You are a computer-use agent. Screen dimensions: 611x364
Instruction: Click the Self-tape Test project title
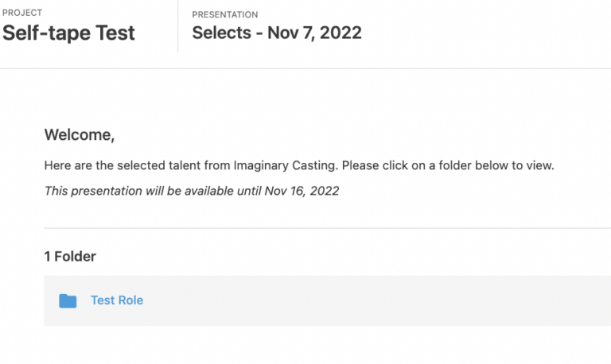click(x=68, y=33)
